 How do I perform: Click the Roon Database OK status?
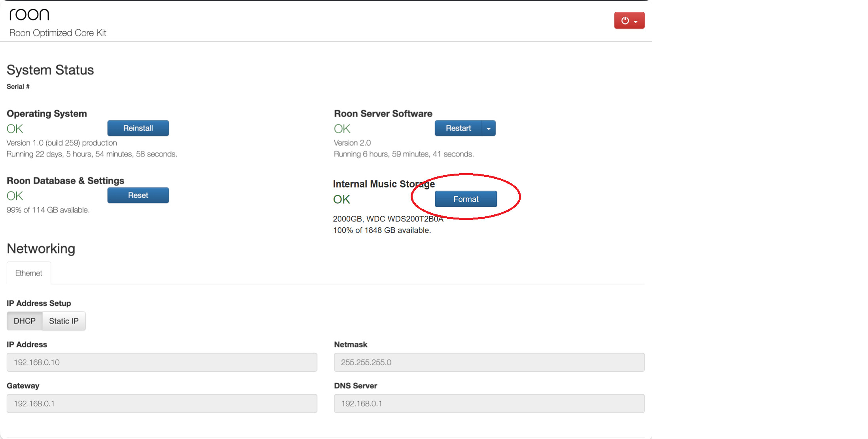15,196
